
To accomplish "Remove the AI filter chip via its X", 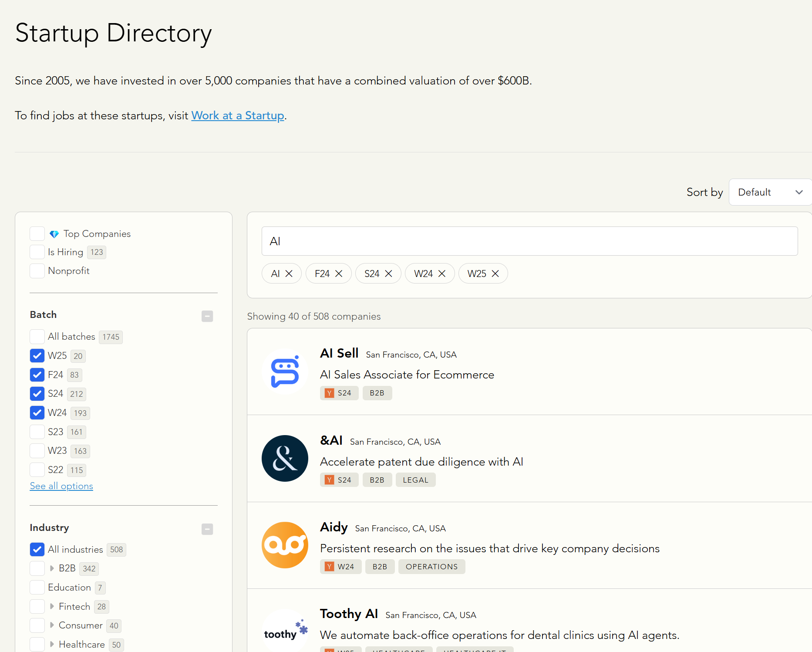I will coord(289,274).
